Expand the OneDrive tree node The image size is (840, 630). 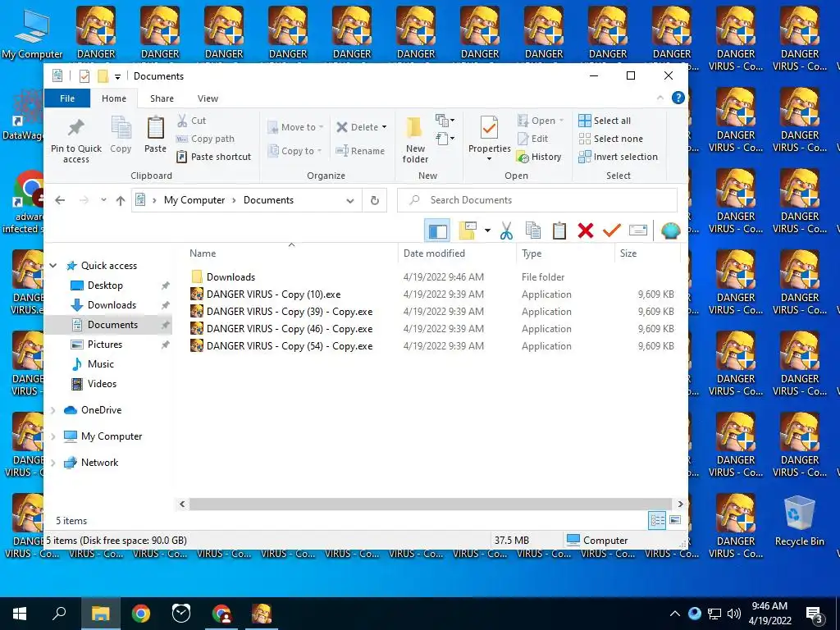[x=53, y=410]
